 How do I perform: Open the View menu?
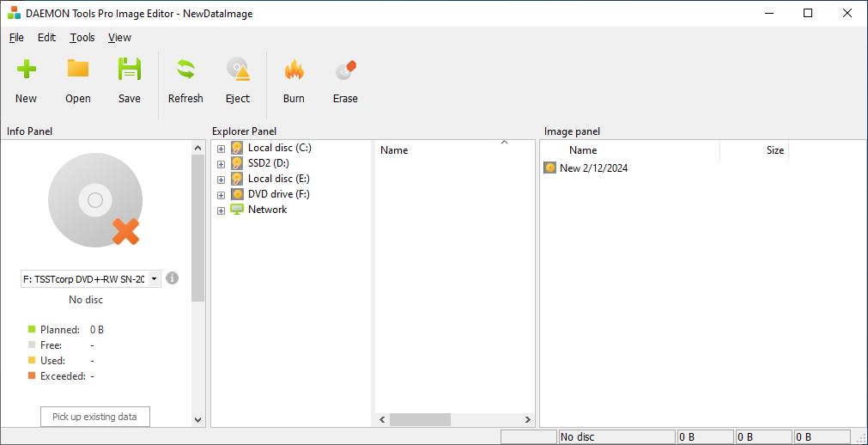(119, 38)
